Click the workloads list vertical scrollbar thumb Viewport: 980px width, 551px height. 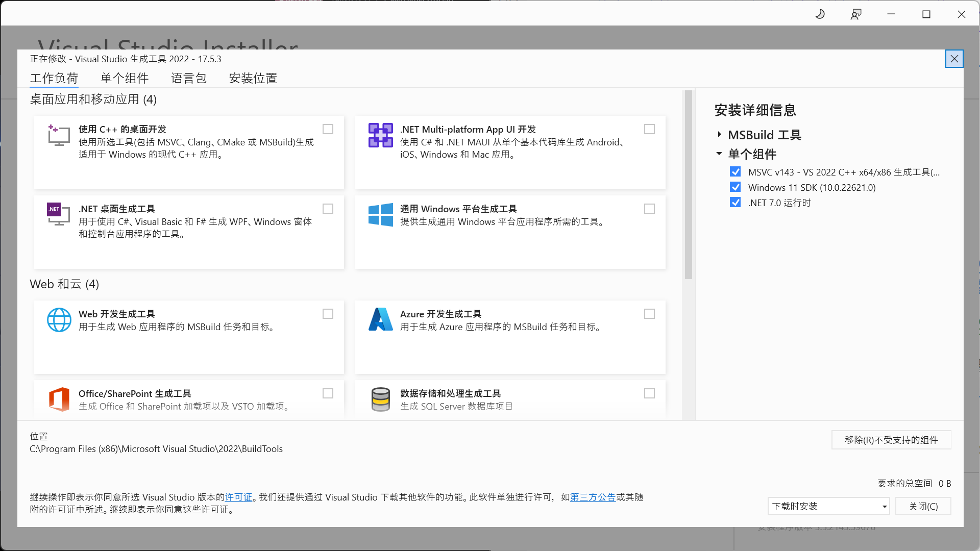click(688, 185)
